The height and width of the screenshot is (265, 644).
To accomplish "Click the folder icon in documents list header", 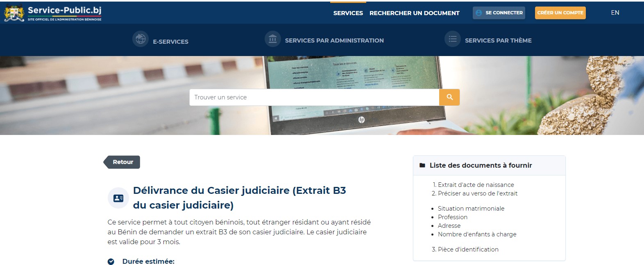I will (422, 165).
